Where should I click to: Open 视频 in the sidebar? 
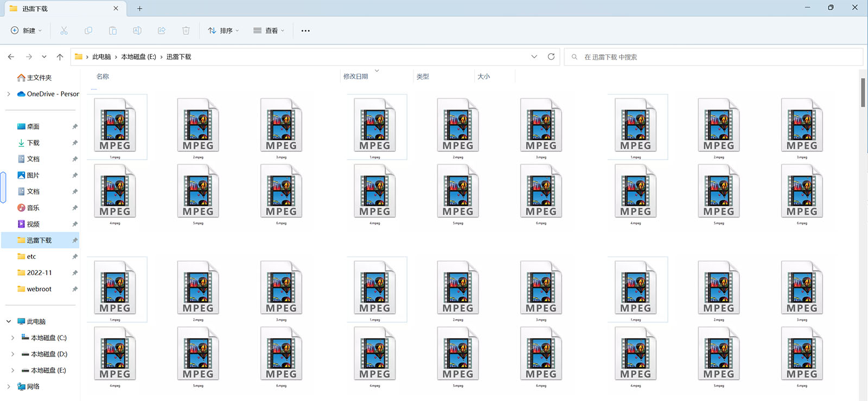tap(33, 224)
